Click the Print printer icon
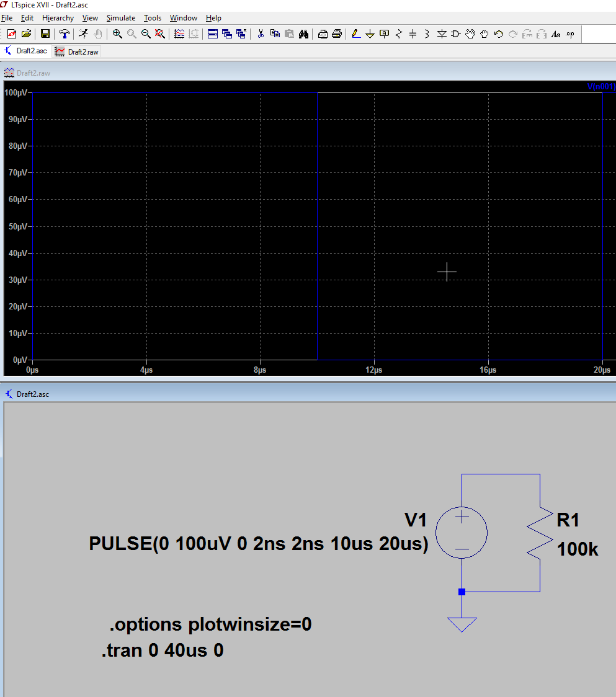The height and width of the screenshot is (697, 616). click(x=337, y=33)
